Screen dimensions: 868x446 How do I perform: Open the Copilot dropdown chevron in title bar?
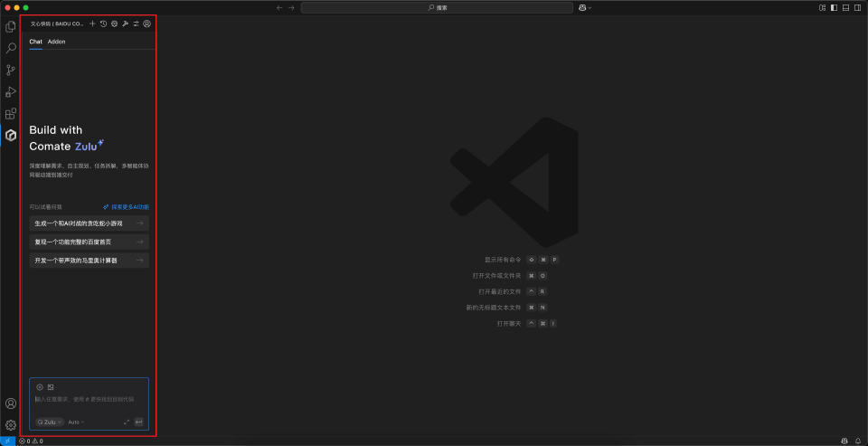(590, 8)
